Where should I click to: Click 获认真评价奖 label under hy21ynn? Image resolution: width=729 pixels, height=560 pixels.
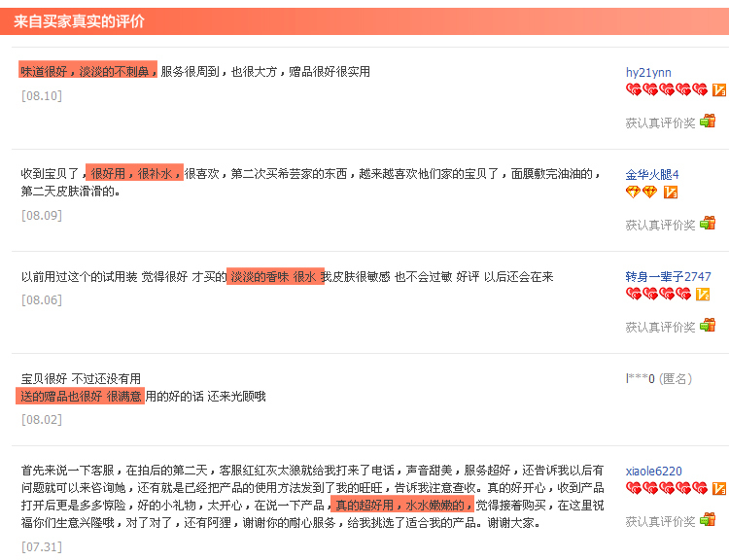coord(660,122)
